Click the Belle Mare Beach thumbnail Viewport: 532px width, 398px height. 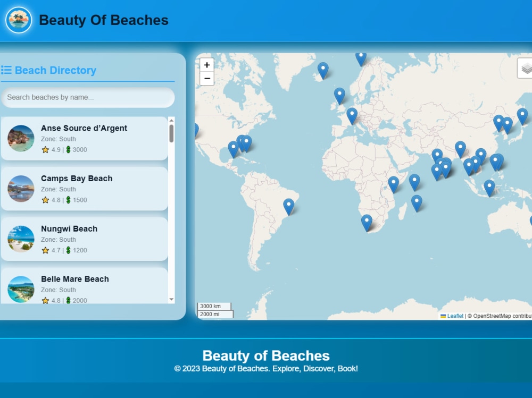coord(21,289)
